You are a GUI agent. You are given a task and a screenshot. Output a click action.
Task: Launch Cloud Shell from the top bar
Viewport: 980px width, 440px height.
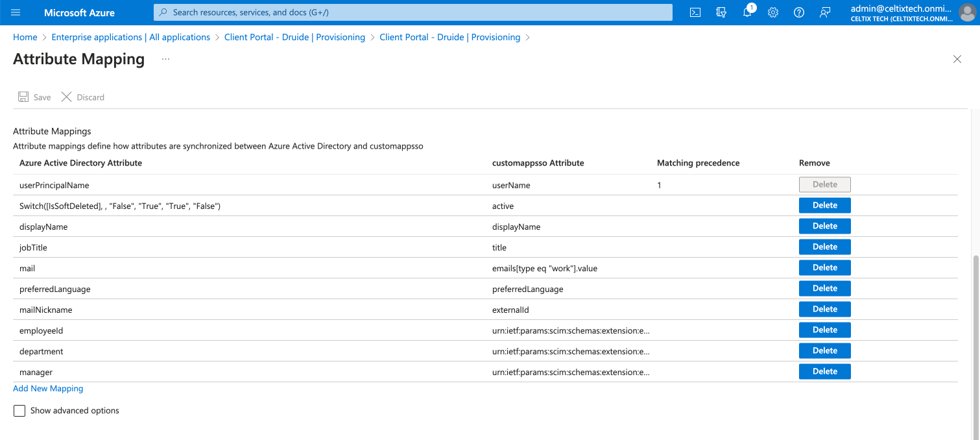pyautogui.click(x=695, y=12)
